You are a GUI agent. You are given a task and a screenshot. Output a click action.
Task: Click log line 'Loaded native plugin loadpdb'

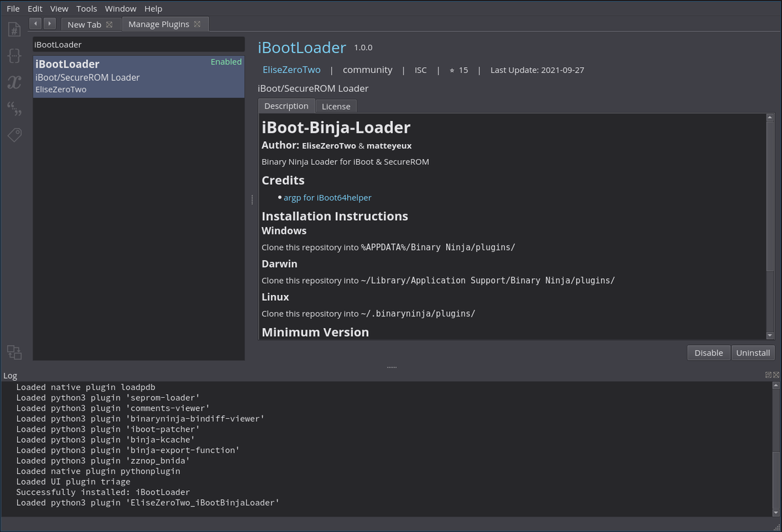click(85, 387)
